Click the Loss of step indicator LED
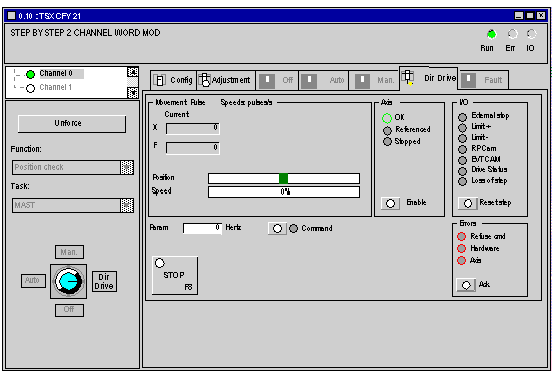The width and height of the screenshot is (552, 384). click(x=462, y=182)
